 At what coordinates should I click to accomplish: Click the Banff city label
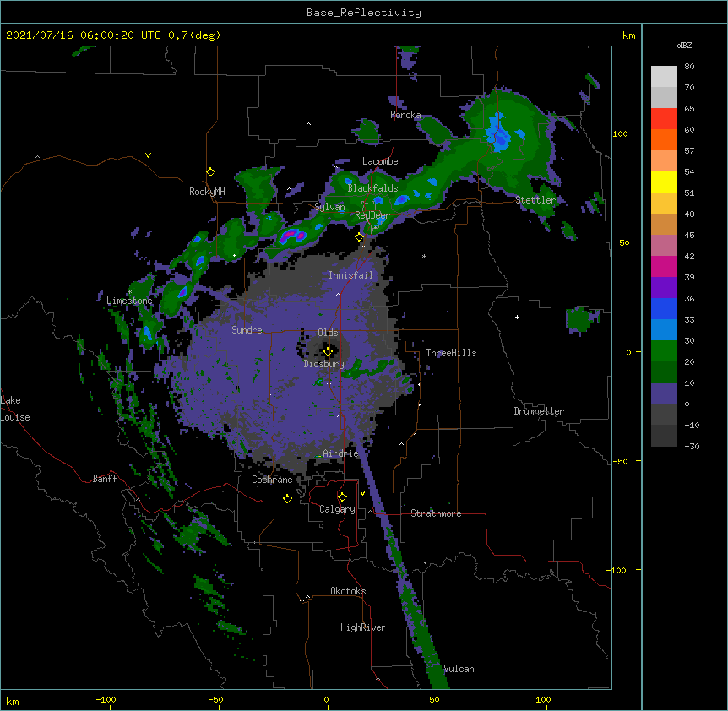click(105, 479)
